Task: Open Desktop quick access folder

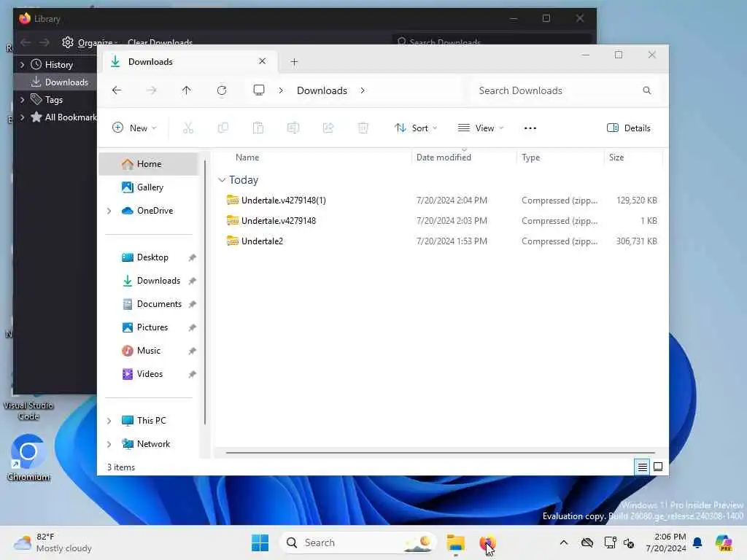Action: (x=152, y=257)
